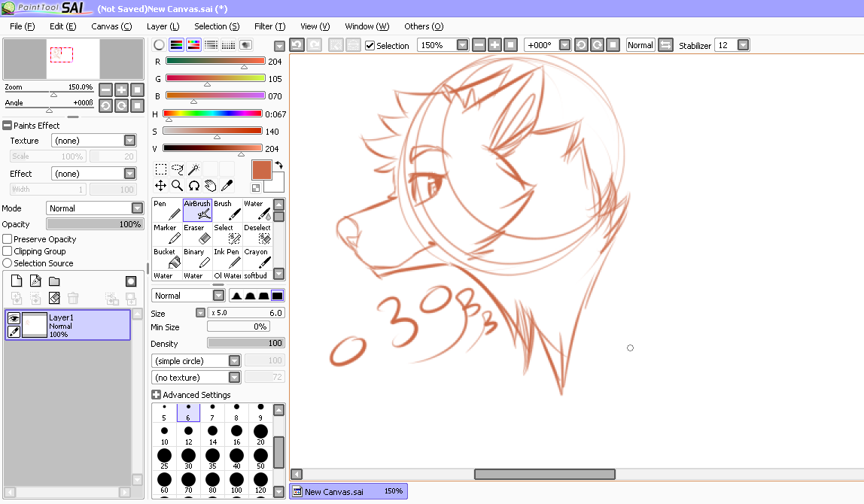Switch to New Canvas.sai document tab

[348, 491]
